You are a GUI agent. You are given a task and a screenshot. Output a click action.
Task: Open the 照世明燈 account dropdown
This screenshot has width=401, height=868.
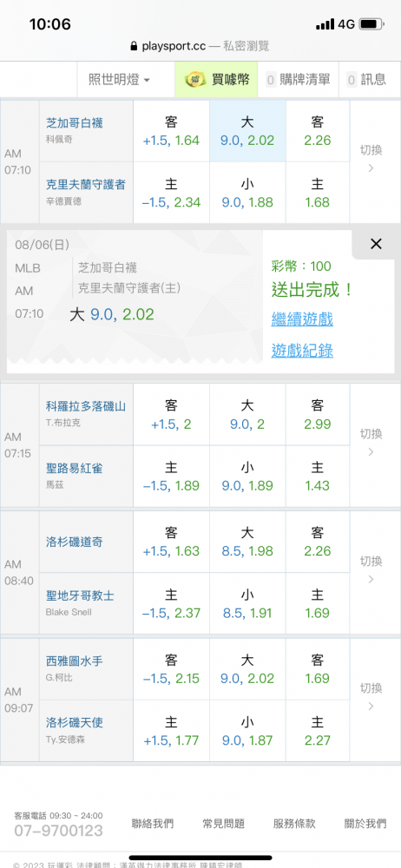click(x=119, y=80)
